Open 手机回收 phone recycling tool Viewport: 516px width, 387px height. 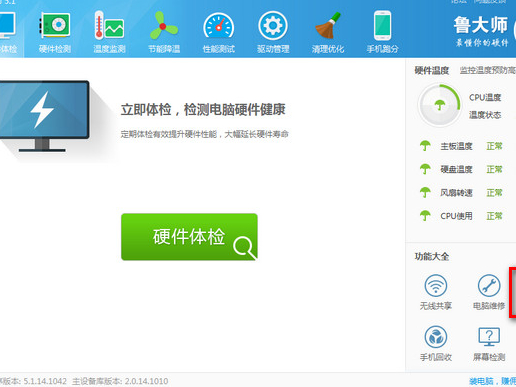[x=436, y=344]
